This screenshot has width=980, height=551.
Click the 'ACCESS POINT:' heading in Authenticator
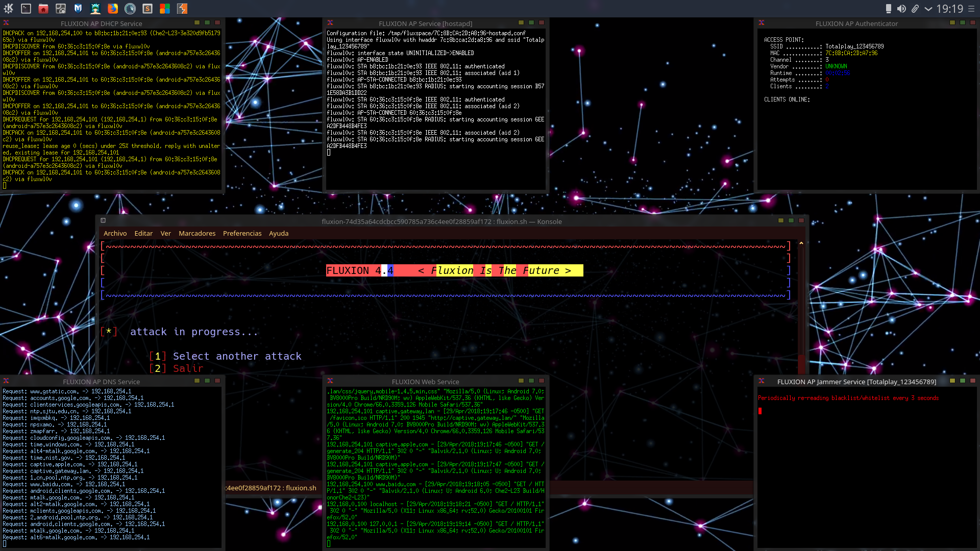pos(784,40)
